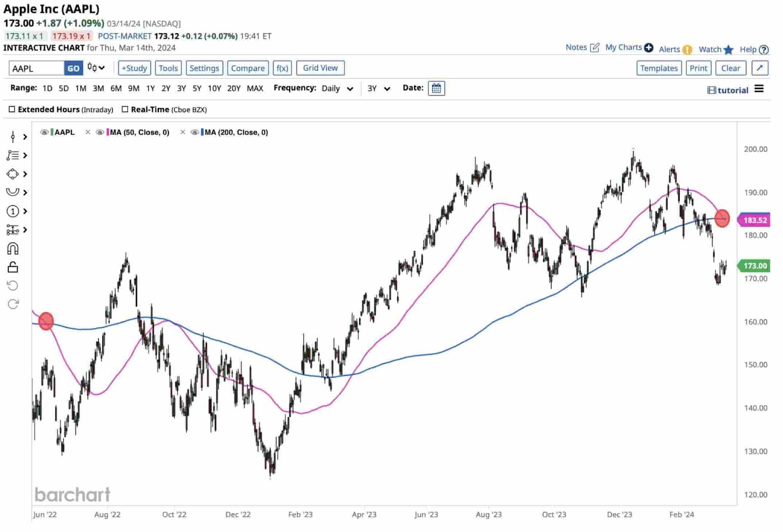
Task: Click the undo arrow icon
Action: click(13, 286)
